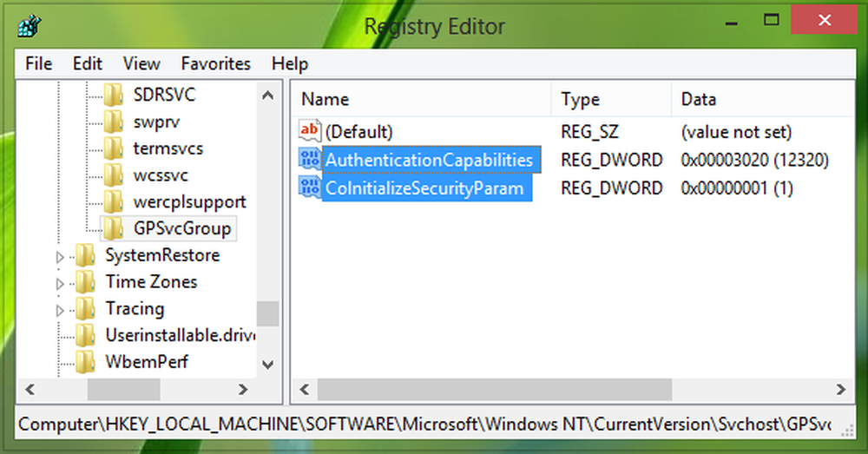Click the SDRSVC folder icon

click(x=114, y=95)
